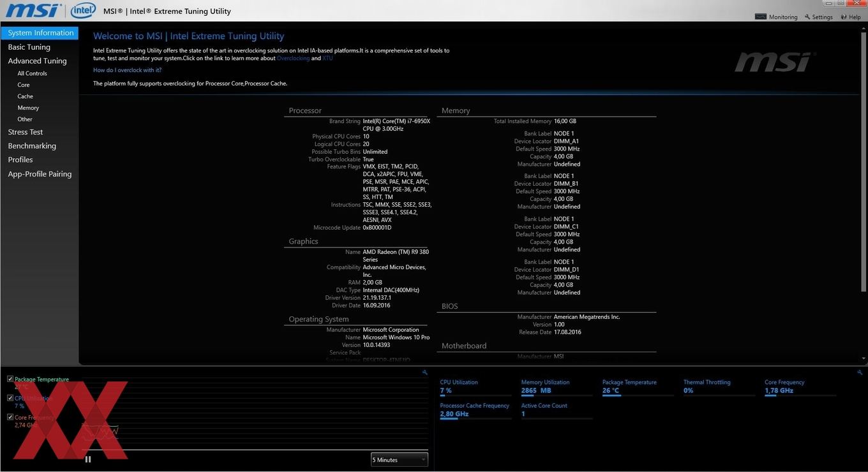Screen dimensions: 868x472
Task: Click the Memory Utilization 2865 MB tile
Action: [557, 388]
